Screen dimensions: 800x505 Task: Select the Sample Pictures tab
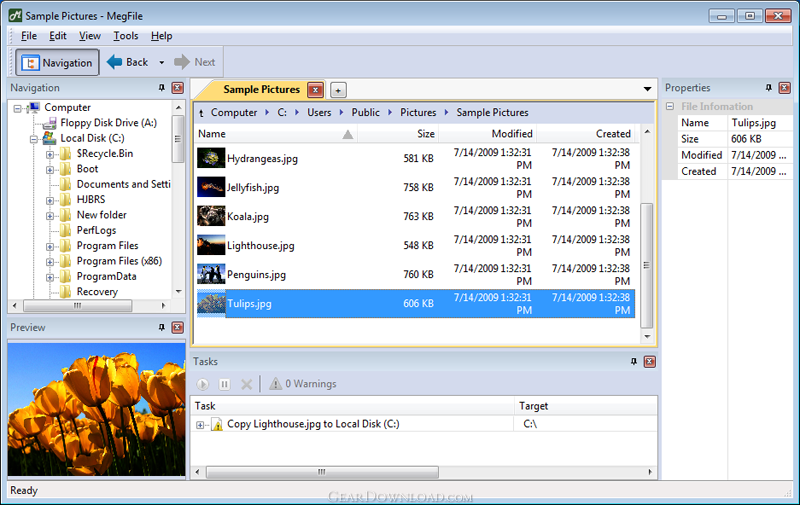[261, 89]
